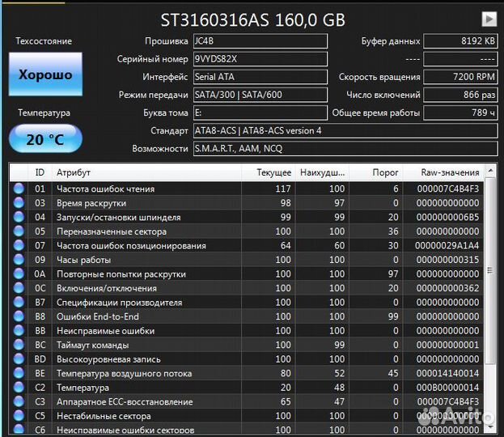Viewport: 504px width, 437px height.
Task: Select the Аппаратное ECC-восстановление row
Action: coord(247,401)
